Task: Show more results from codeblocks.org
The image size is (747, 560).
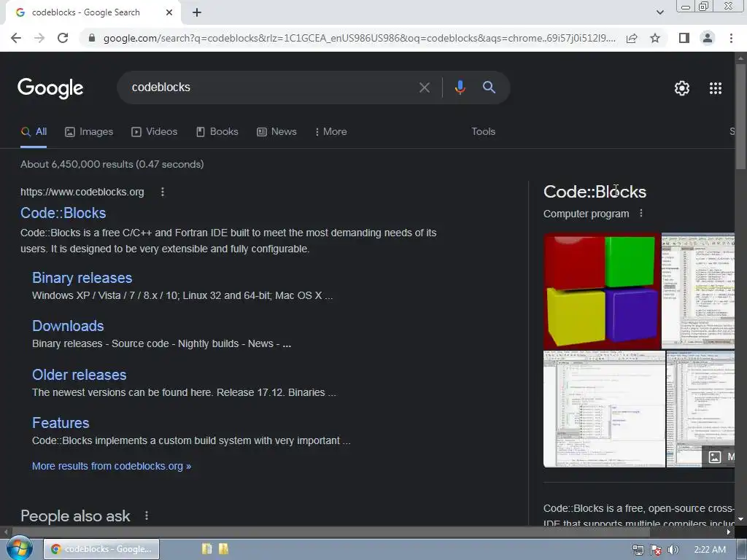Action: coord(112,466)
